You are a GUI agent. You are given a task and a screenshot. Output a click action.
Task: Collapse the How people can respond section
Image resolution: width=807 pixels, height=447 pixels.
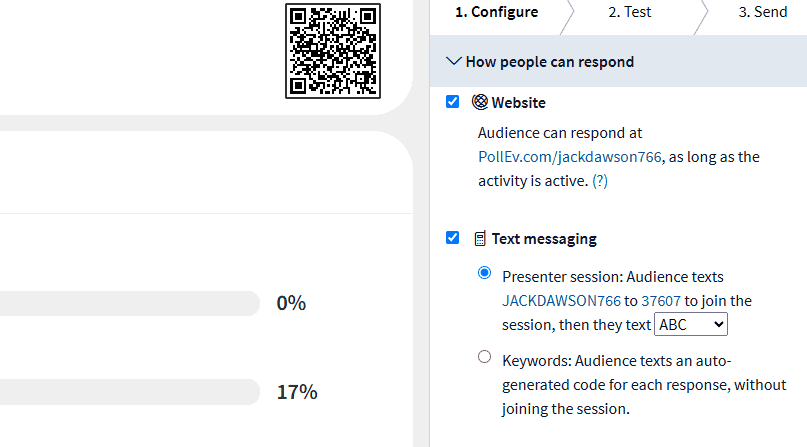[x=453, y=62]
